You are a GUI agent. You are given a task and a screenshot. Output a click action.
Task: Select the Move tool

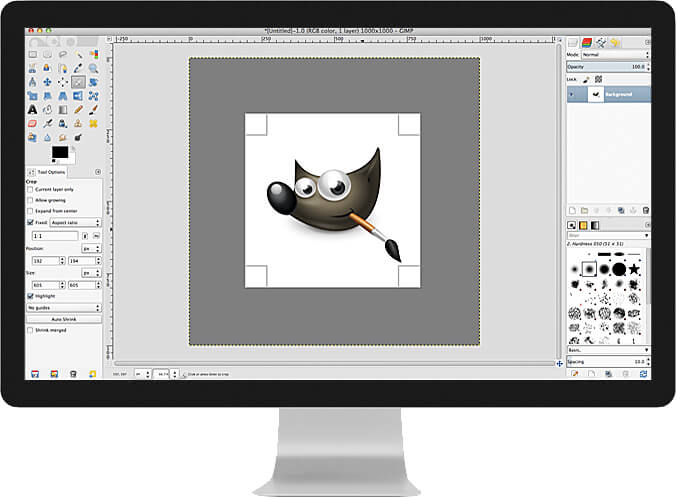click(x=47, y=82)
